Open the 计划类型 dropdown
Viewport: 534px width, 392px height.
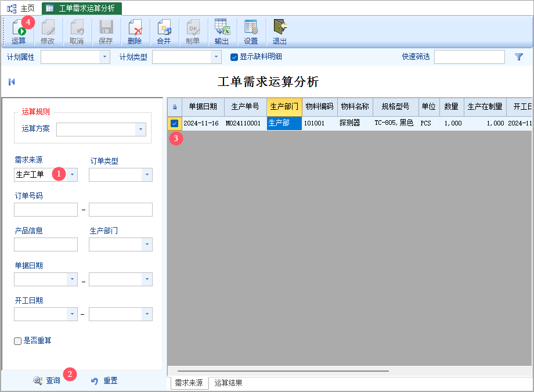pyautogui.click(x=216, y=57)
